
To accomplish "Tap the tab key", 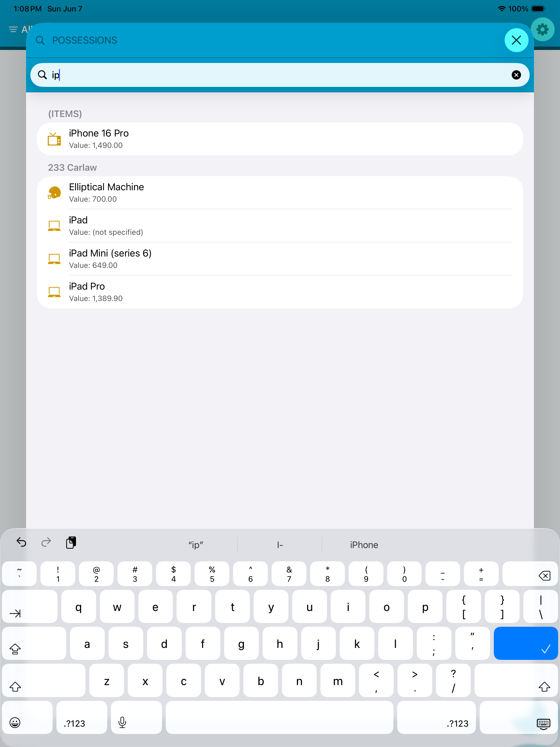I will click(x=30, y=606).
